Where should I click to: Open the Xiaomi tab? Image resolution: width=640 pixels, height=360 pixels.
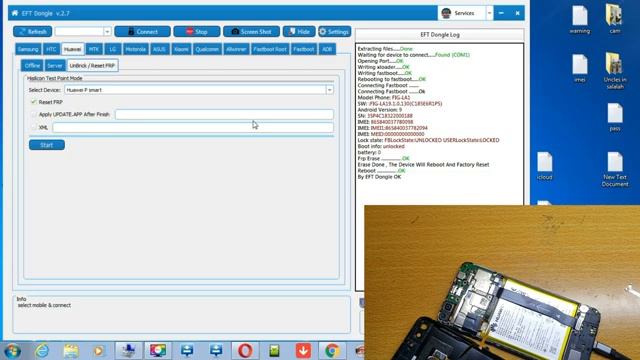[x=181, y=49]
